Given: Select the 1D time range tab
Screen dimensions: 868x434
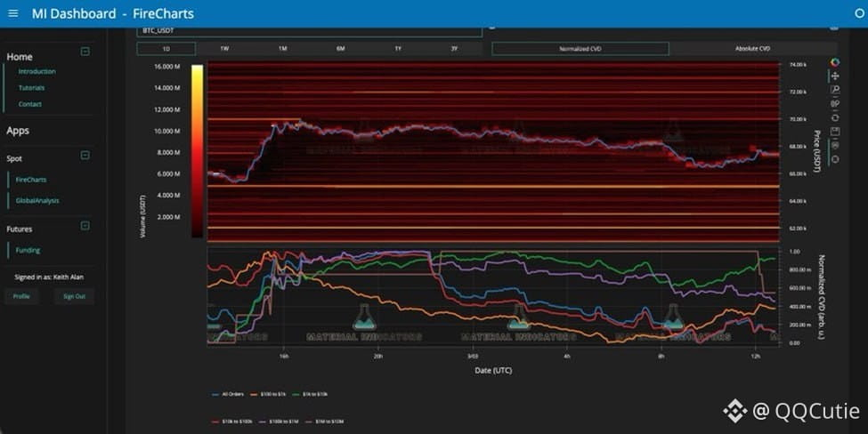Looking at the screenshot, I should click(166, 49).
